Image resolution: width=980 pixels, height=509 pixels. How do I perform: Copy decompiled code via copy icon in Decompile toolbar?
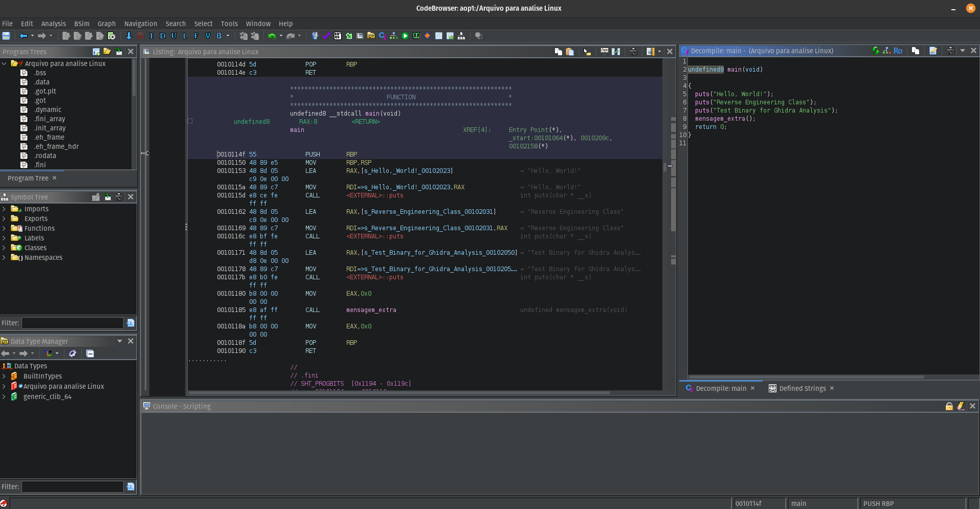[916, 50]
